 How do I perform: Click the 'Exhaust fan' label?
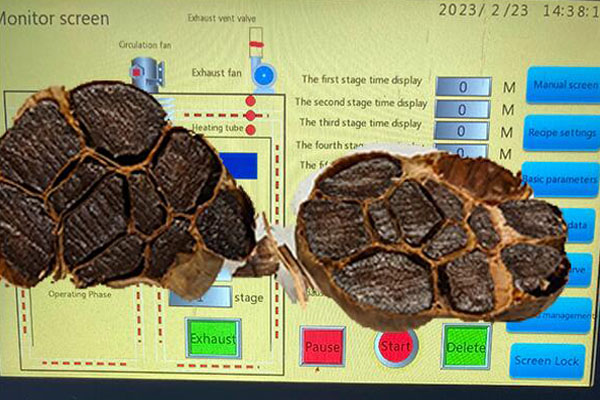(x=217, y=72)
